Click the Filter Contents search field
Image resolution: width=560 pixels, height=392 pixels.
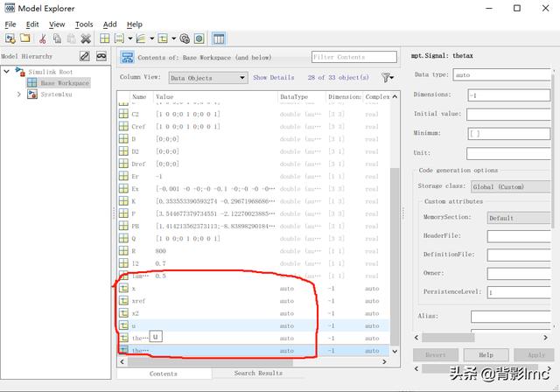354,57
